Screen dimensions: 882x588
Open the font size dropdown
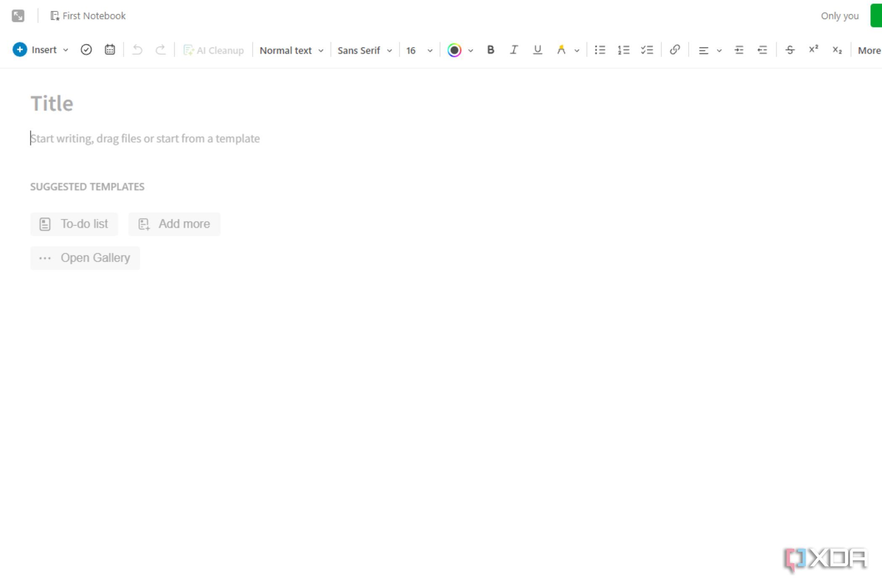tap(418, 50)
